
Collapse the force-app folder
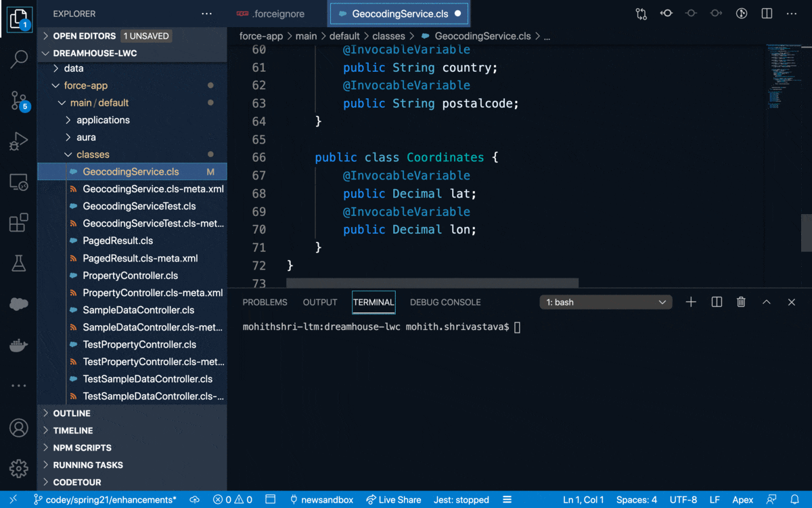(132, 85)
